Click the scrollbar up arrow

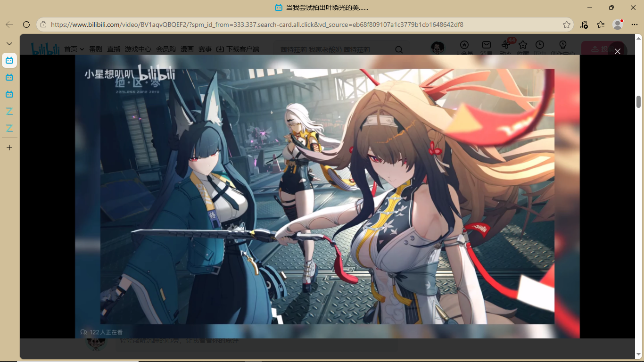click(639, 38)
